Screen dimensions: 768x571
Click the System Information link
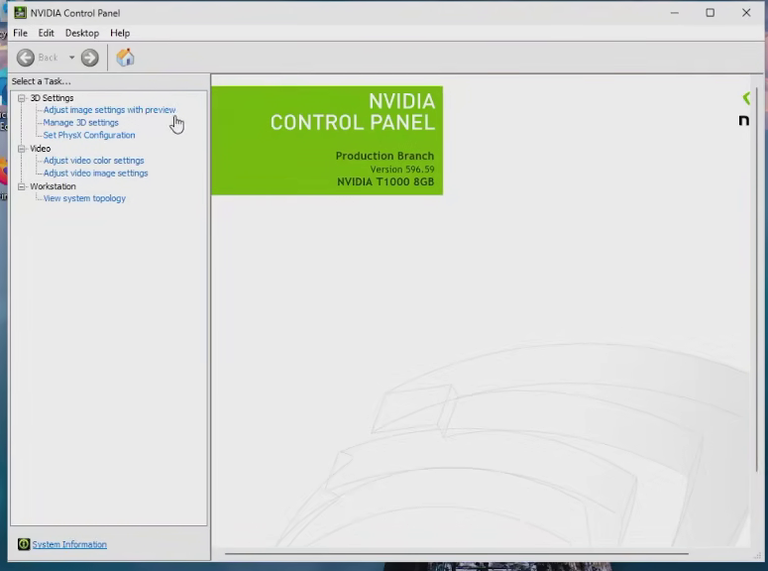tap(70, 544)
